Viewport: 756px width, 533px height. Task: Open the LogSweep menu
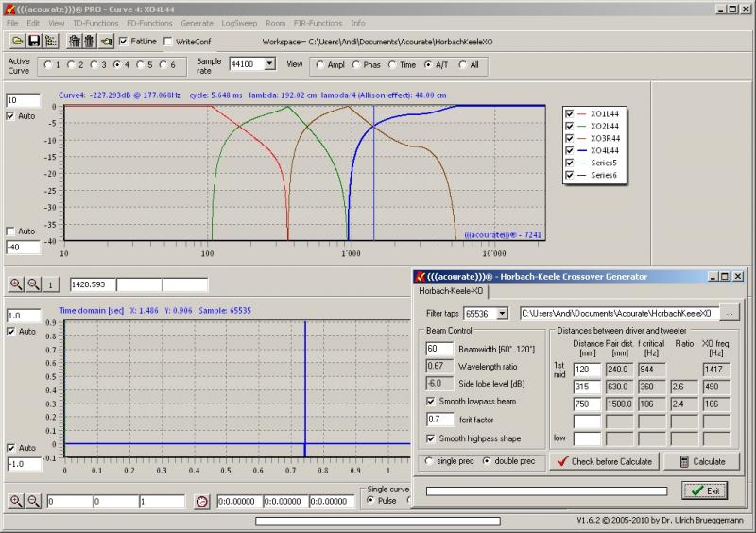(x=238, y=23)
